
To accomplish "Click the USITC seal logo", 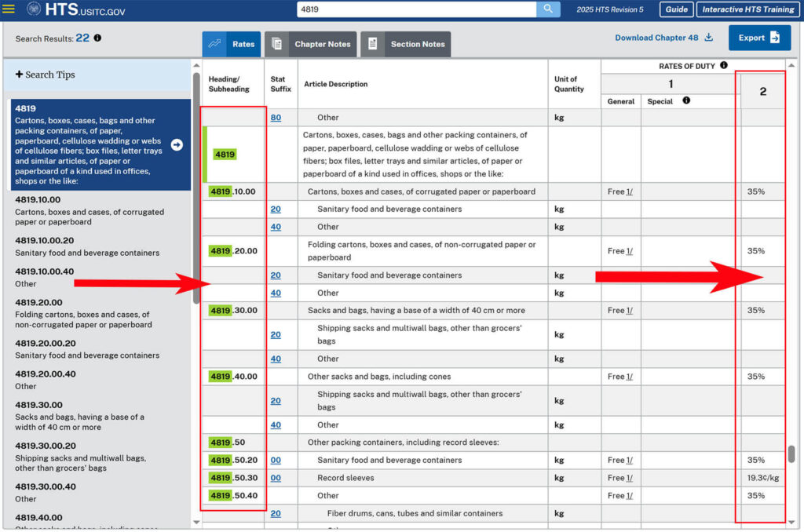I will pyautogui.click(x=34, y=9).
